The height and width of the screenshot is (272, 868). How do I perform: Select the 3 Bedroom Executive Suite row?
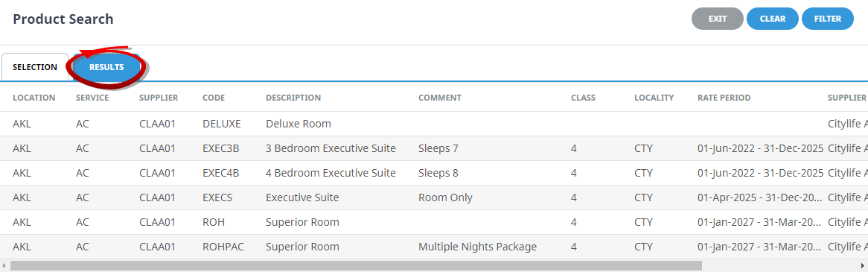click(x=434, y=148)
